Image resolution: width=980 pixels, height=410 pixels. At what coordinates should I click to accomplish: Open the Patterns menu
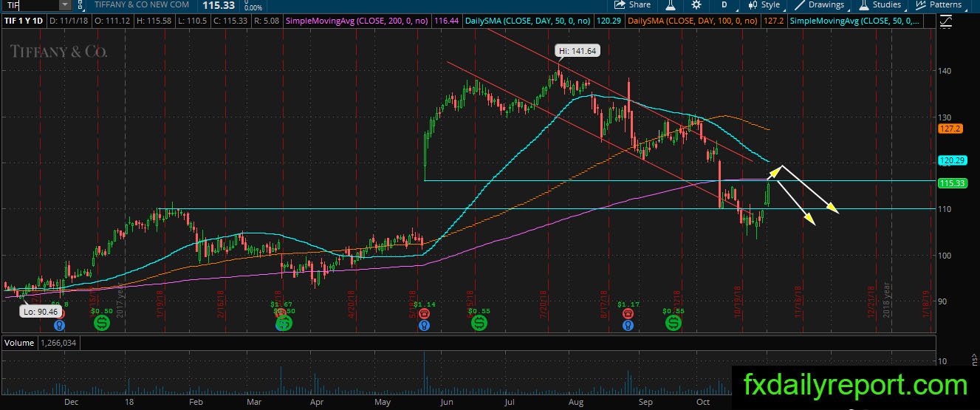point(939,4)
